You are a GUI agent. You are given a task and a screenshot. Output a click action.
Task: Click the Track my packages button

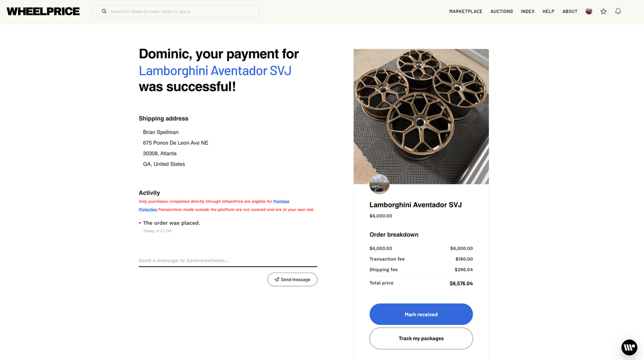[x=421, y=338]
